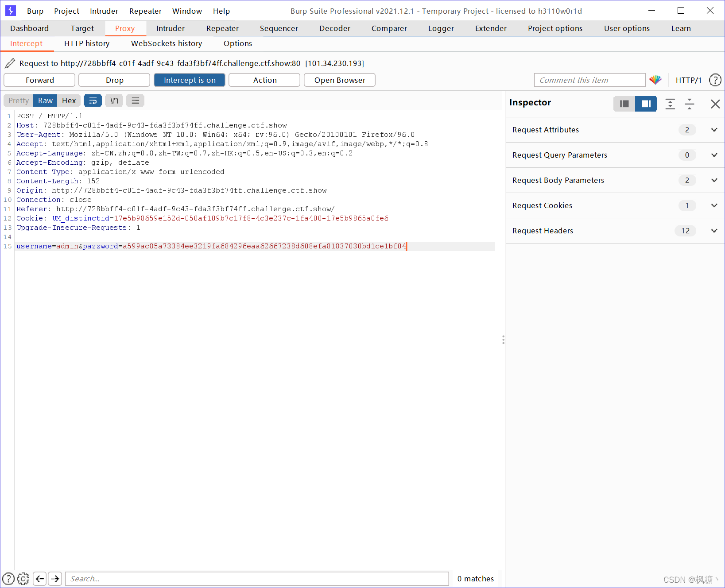Open the User options tab
The height and width of the screenshot is (588, 725).
627,28
